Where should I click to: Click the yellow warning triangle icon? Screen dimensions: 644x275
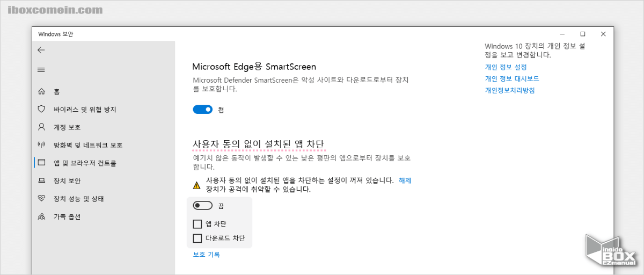pyautogui.click(x=197, y=185)
